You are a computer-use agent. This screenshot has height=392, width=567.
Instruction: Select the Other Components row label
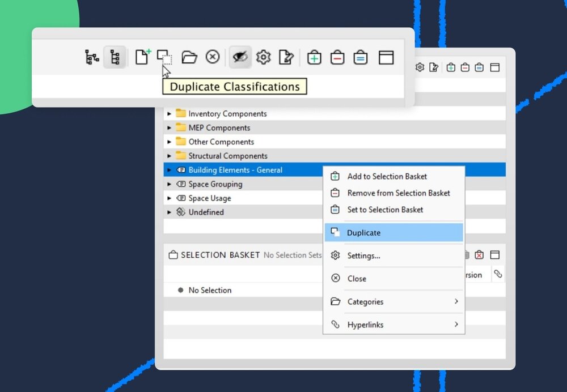coord(221,142)
